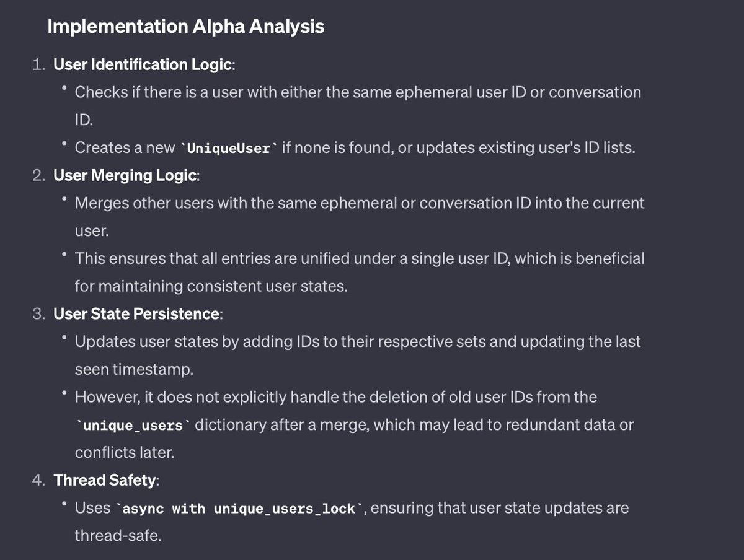Click the Implementation Alpha Analysis heading
The height and width of the screenshot is (560, 744).
point(186,27)
